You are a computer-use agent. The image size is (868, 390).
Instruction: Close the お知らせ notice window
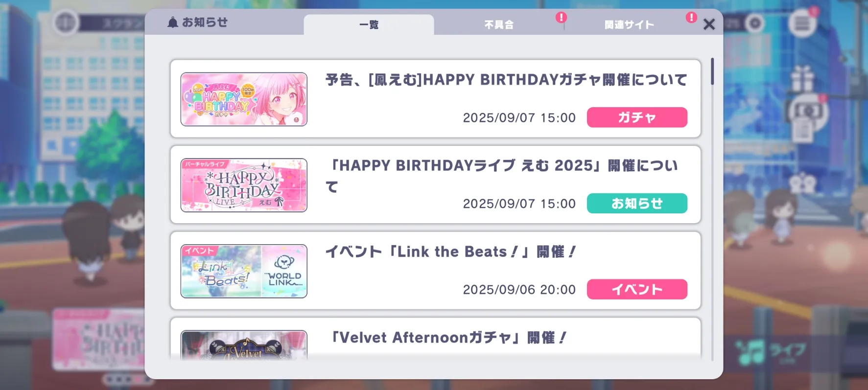tap(709, 24)
